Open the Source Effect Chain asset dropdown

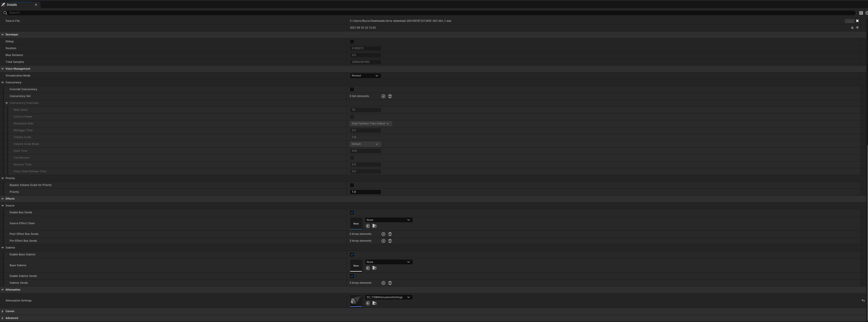388,220
